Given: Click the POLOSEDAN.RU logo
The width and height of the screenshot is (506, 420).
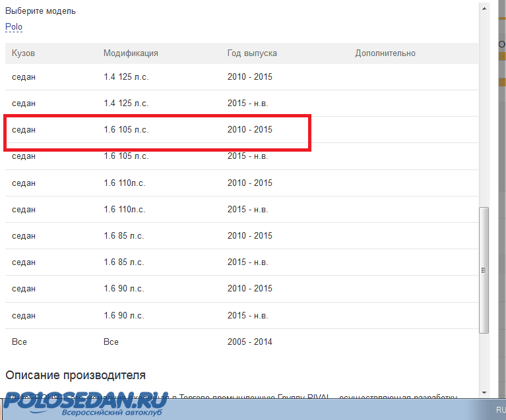Looking at the screenshot, I should 86,404.
